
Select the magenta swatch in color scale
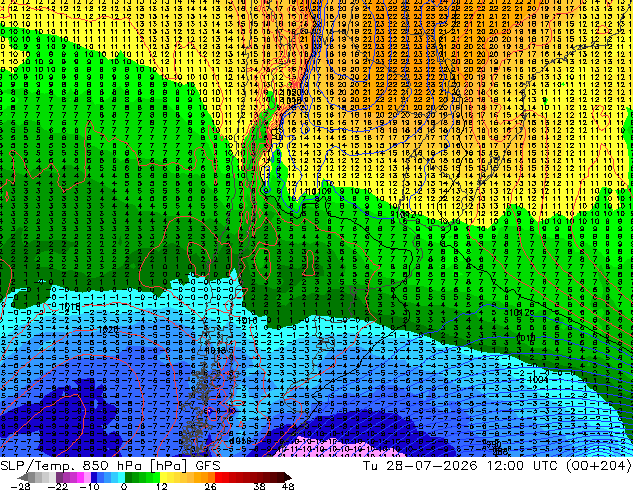click(80, 477)
